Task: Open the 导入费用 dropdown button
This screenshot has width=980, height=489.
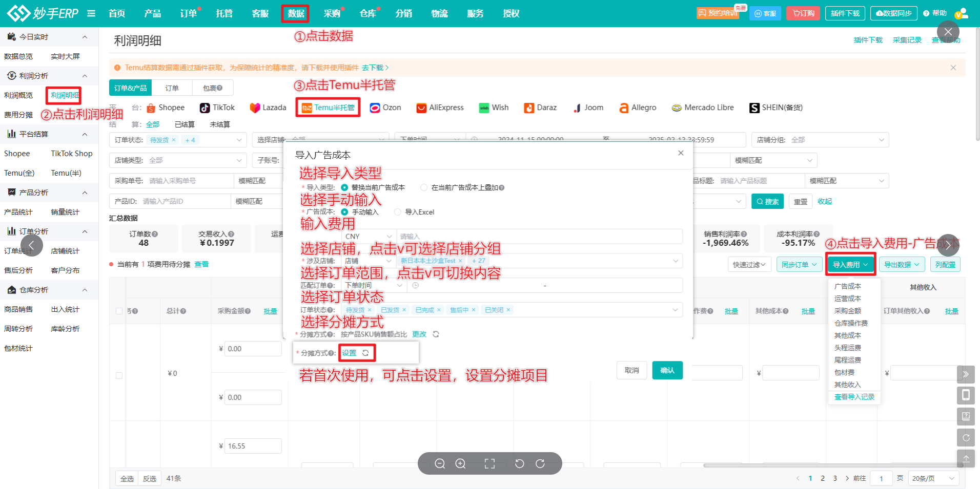Action: pos(850,265)
